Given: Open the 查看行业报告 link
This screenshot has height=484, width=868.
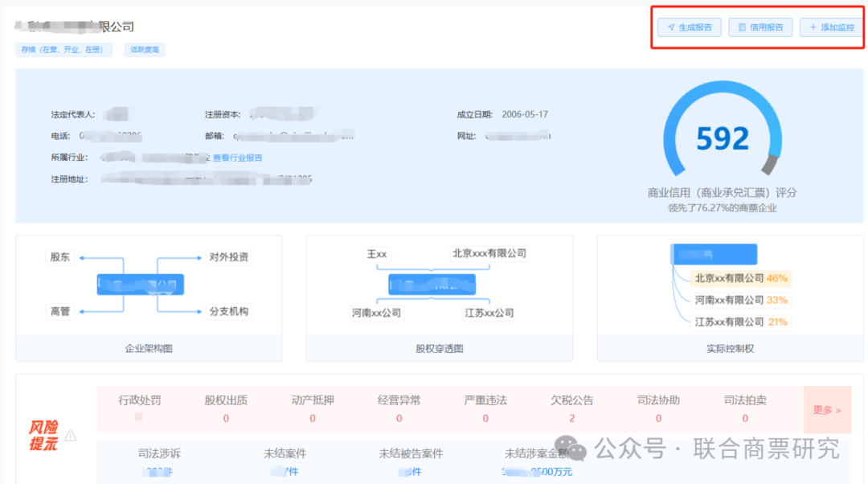Looking at the screenshot, I should 237,158.
